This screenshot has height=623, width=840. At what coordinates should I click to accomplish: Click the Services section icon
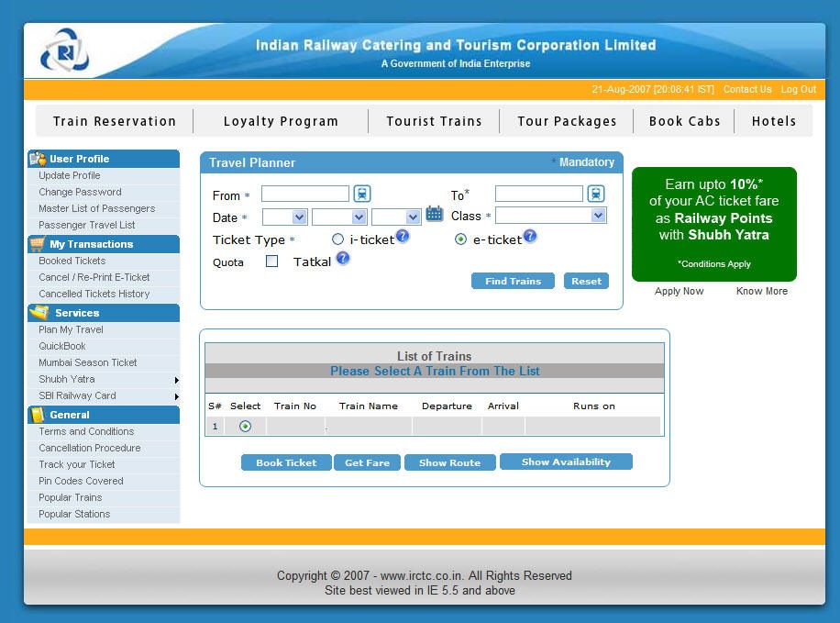pos(39,312)
